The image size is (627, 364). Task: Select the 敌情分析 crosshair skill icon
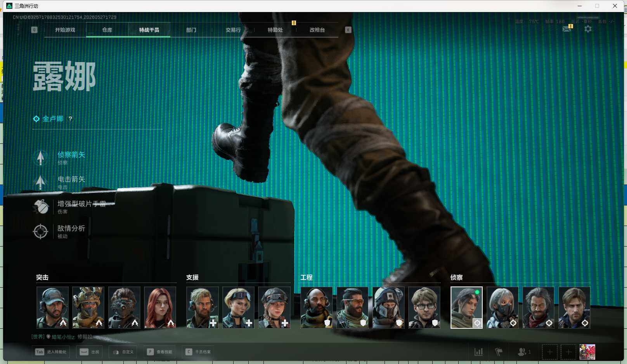40,231
